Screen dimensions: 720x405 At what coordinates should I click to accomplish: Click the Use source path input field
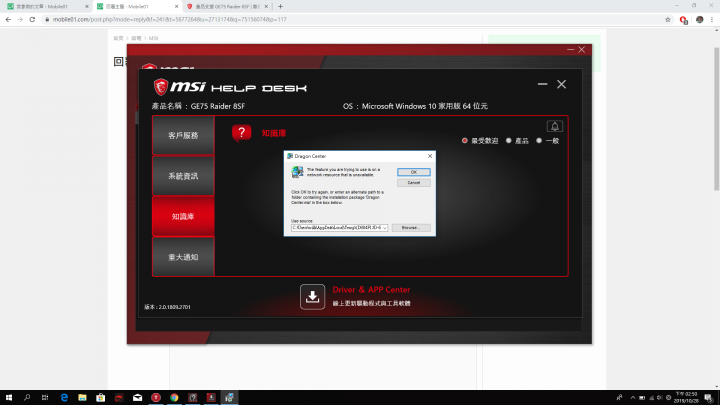coord(337,228)
